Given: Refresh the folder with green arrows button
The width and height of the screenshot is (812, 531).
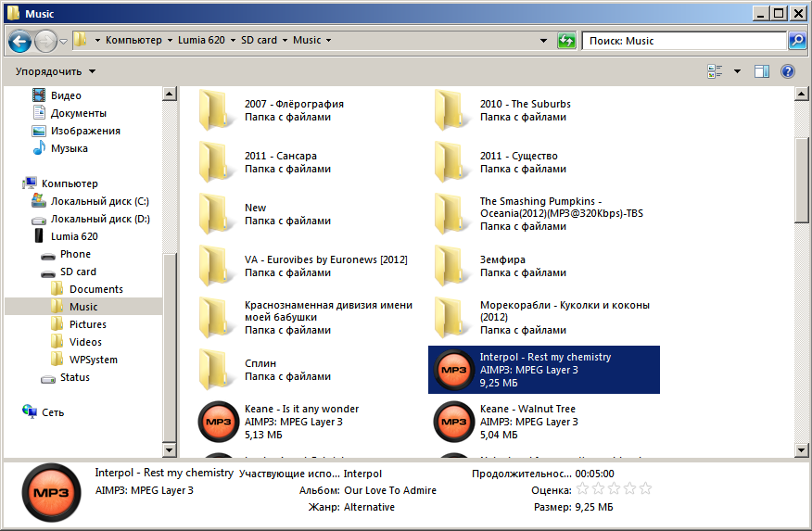Looking at the screenshot, I should [x=566, y=41].
